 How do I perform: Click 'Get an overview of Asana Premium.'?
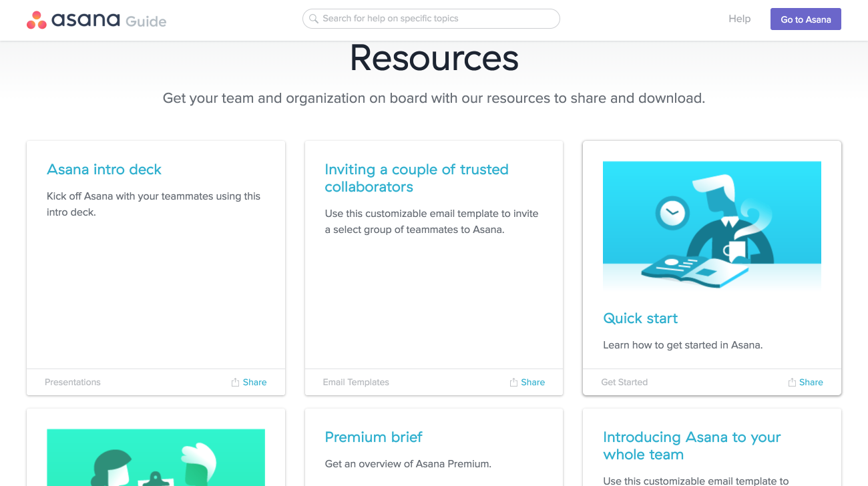(x=408, y=464)
